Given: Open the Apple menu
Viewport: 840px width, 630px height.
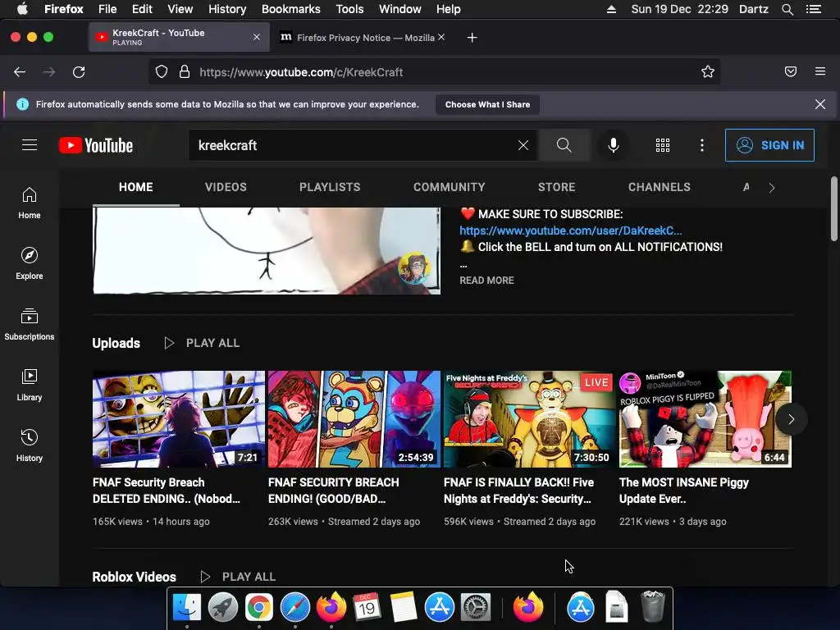Looking at the screenshot, I should click(x=22, y=9).
